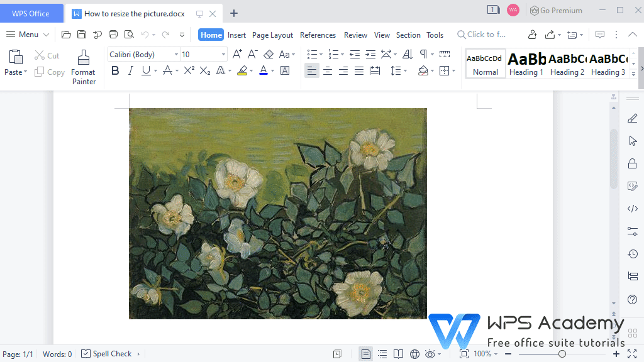Sort text with the A-Z icon

click(408, 54)
